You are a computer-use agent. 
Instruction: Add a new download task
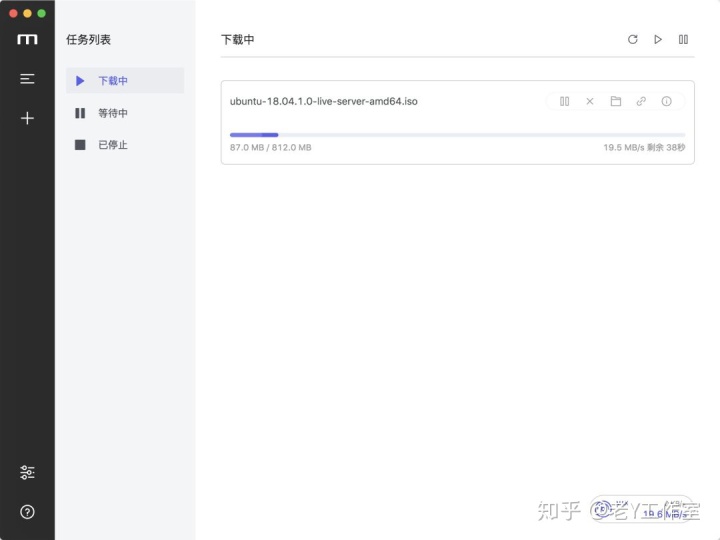coord(27,118)
